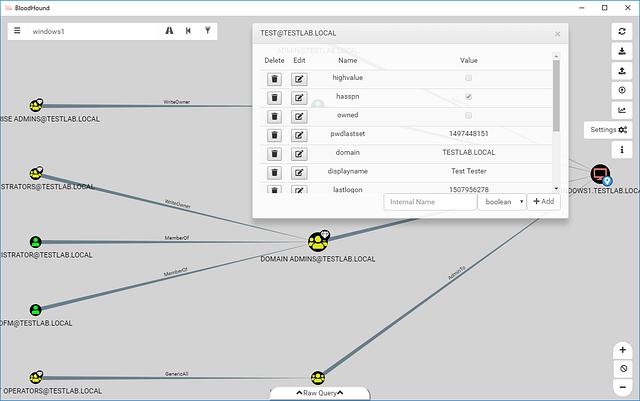The width and height of the screenshot is (640, 401).
Task: Expand the Raw Query panel
Action: (320, 393)
